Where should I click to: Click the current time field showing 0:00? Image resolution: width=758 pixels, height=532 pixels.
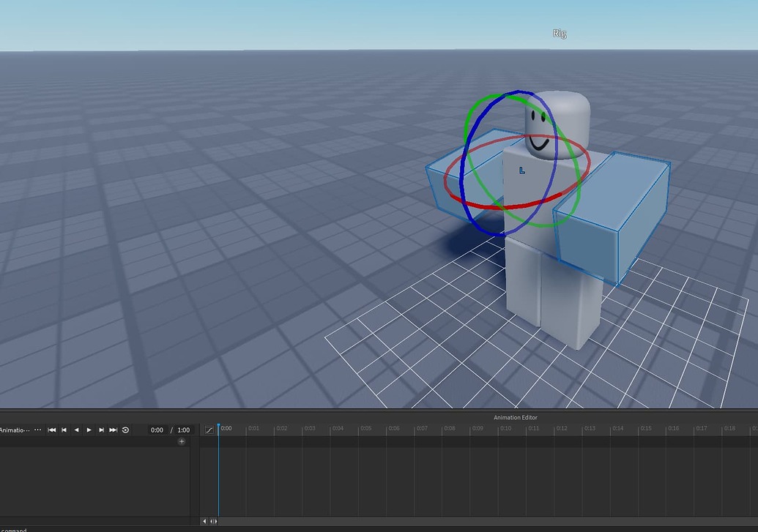[x=157, y=430]
